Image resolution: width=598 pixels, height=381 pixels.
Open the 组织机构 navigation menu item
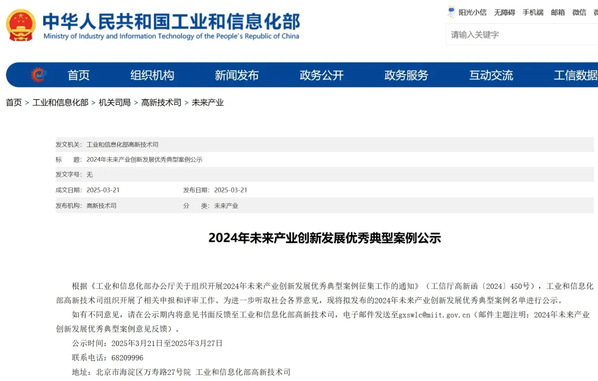152,75
